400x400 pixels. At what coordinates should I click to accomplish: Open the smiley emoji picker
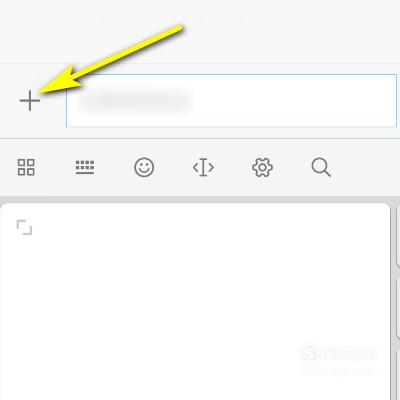click(x=144, y=167)
